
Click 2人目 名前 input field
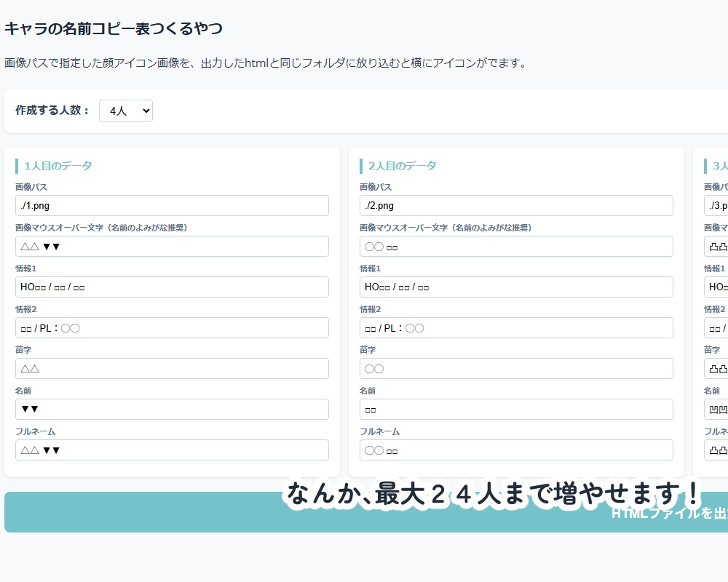pos(516,410)
